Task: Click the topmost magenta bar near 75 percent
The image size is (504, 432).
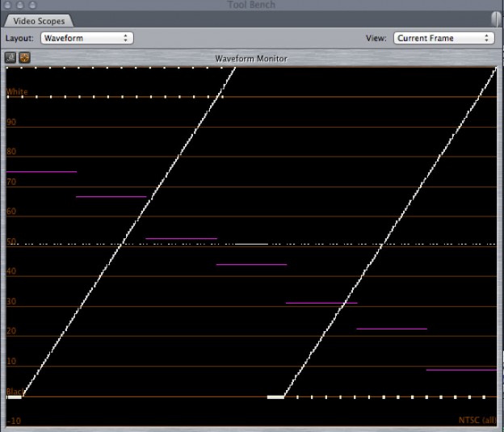Action: coord(41,171)
